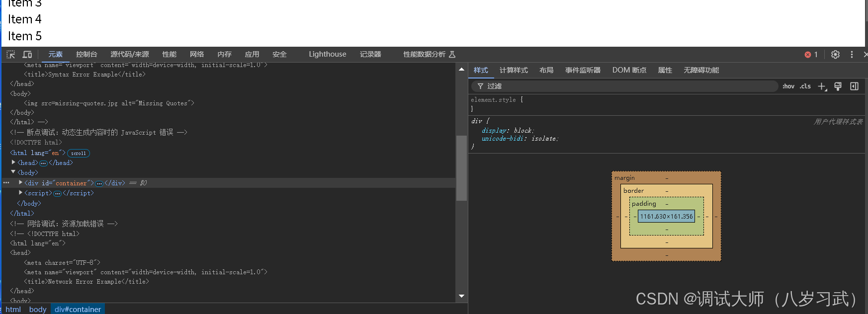
Task: Open the DevTools three-dot more menu
Action: pyautogui.click(x=852, y=54)
